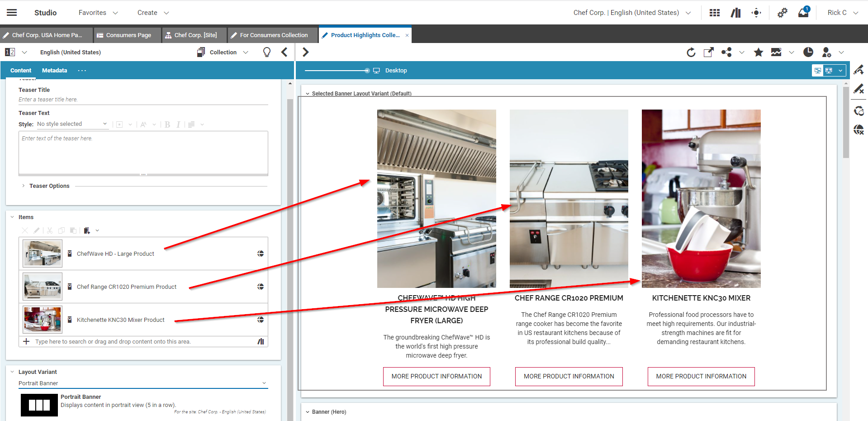Click the dashboard target icon in header
Image resolution: width=868 pixels, height=421 pixels.
tap(756, 13)
